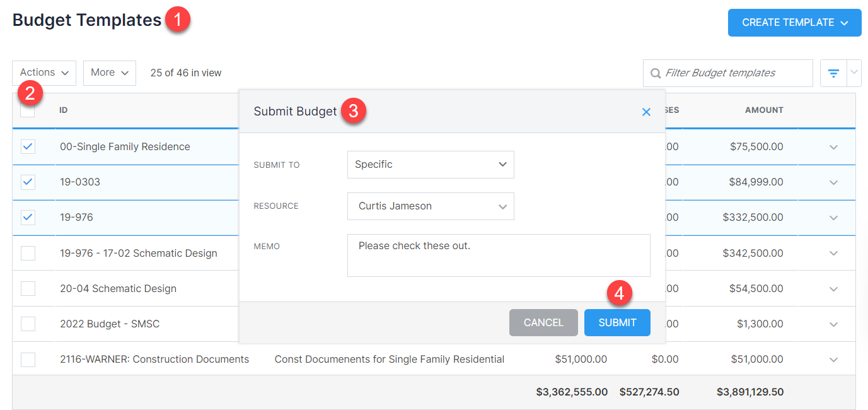868x410 pixels.
Task: Click the search magnifier in the filter field
Action: coord(655,73)
